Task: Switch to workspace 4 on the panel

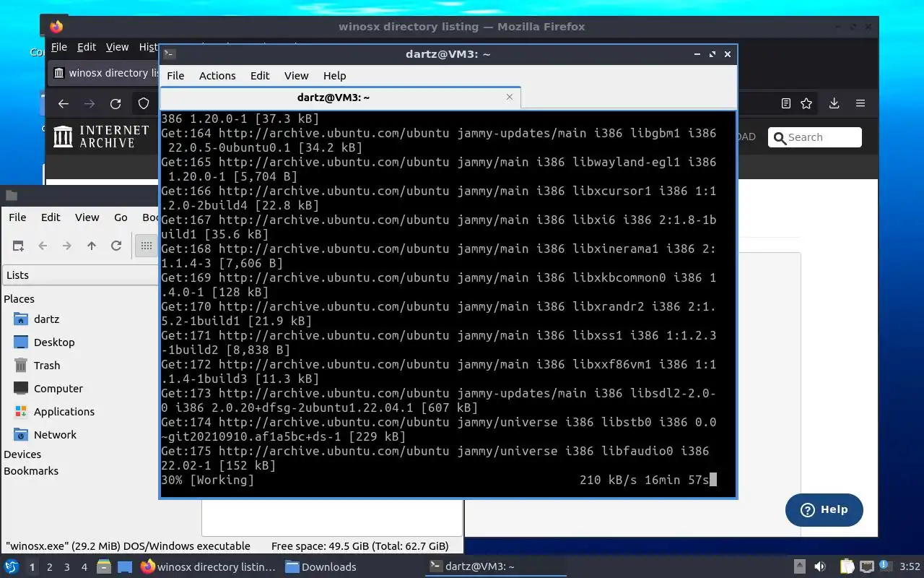Action: coord(84,567)
